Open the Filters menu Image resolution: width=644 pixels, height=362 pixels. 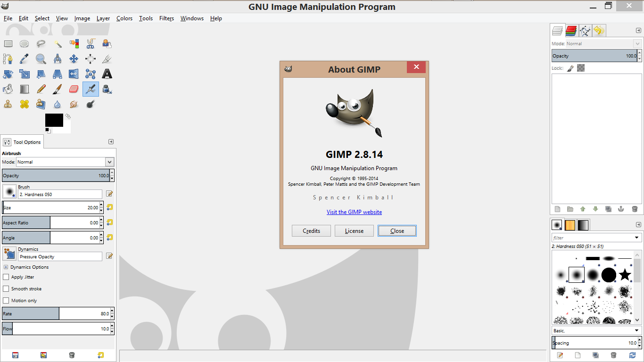(x=166, y=18)
